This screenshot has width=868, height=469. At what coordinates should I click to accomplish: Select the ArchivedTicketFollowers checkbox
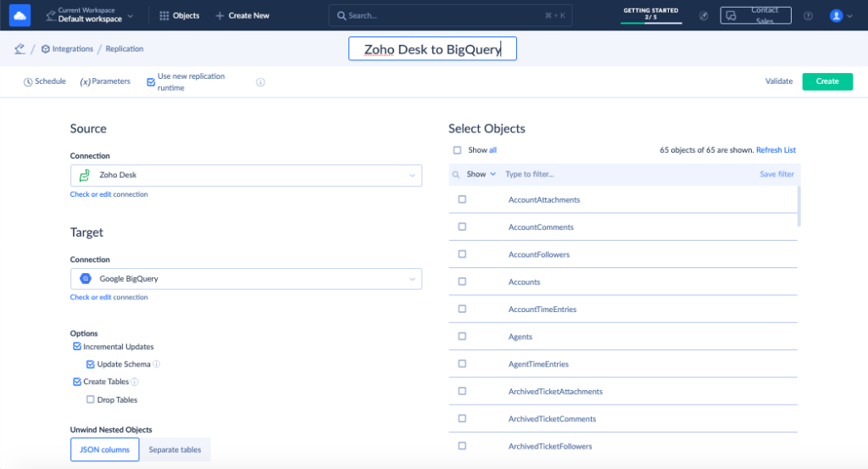[x=462, y=446]
